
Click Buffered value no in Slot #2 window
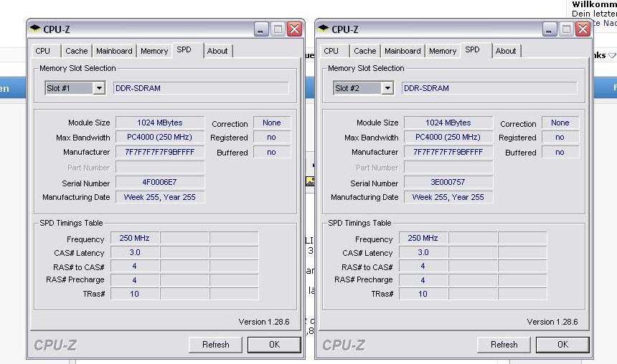[560, 152]
